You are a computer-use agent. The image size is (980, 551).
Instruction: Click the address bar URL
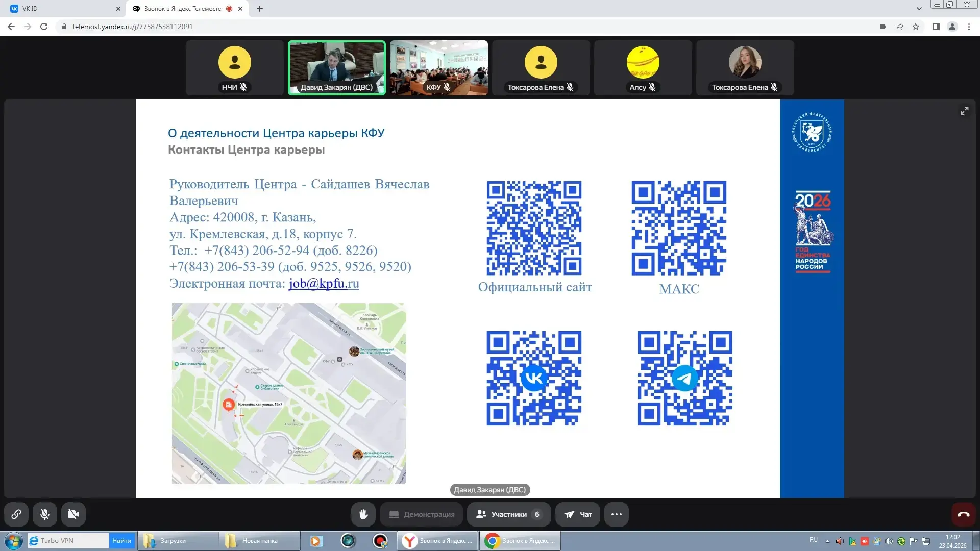[133, 27]
